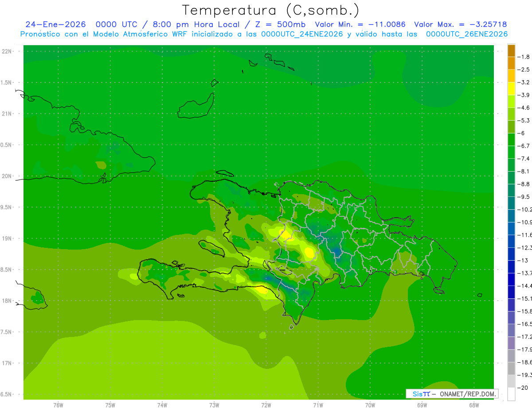Click 'Valor Max. = -3.25718' text
The width and height of the screenshot is (532, 411).
pyautogui.click(x=461, y=24)
